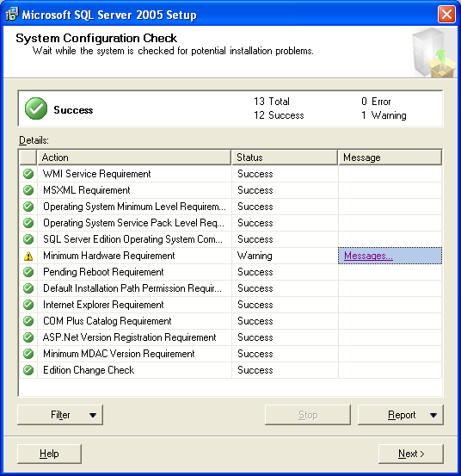This screenshot has height=476, width=461.
Task: Proceed with the Next > button
Action: pos(411,454)
